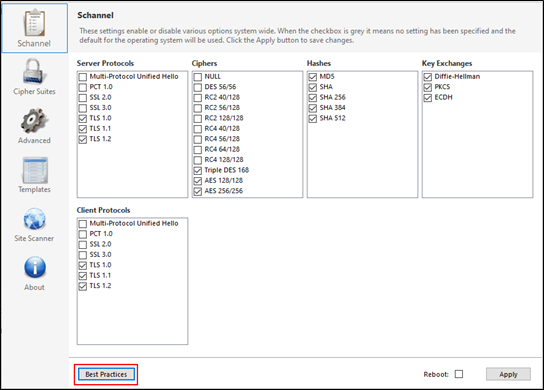
Task: Enable the RC4 128/128 cipher
Action: click(x=198, y=160)
